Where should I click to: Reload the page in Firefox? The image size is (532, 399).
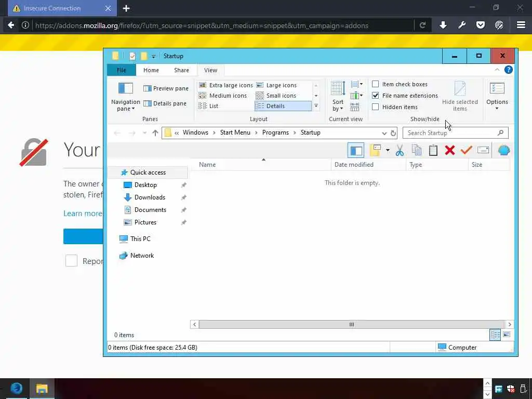(x=423, y=25)
